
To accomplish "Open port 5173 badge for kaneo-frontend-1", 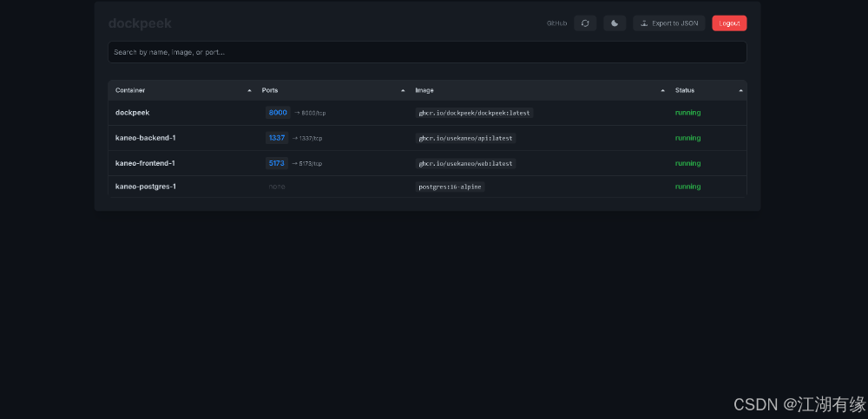I will [x=278, y=163].
